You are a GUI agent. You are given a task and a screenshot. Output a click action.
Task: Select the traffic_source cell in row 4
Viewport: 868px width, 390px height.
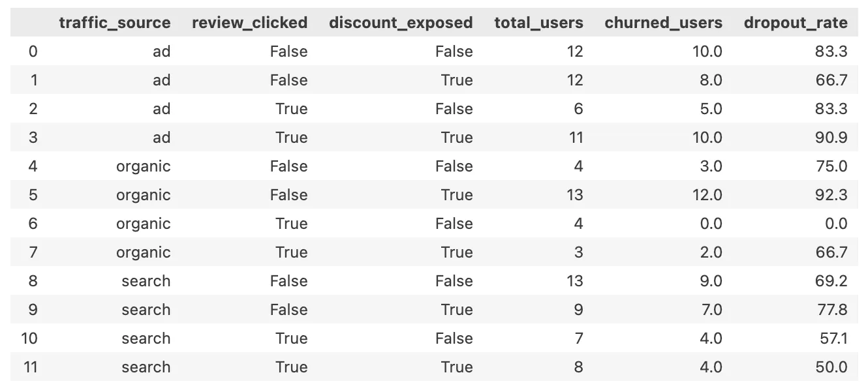(143, 166)
